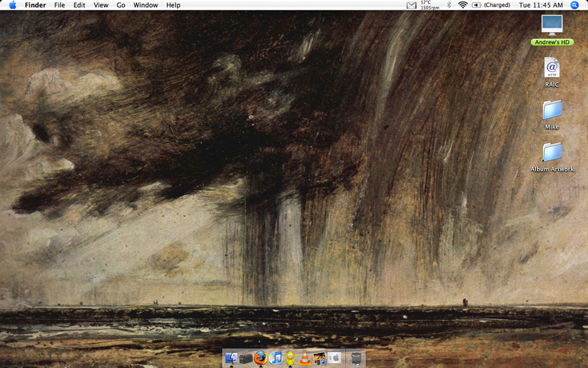Open the Apple menu

pos(12,5)
